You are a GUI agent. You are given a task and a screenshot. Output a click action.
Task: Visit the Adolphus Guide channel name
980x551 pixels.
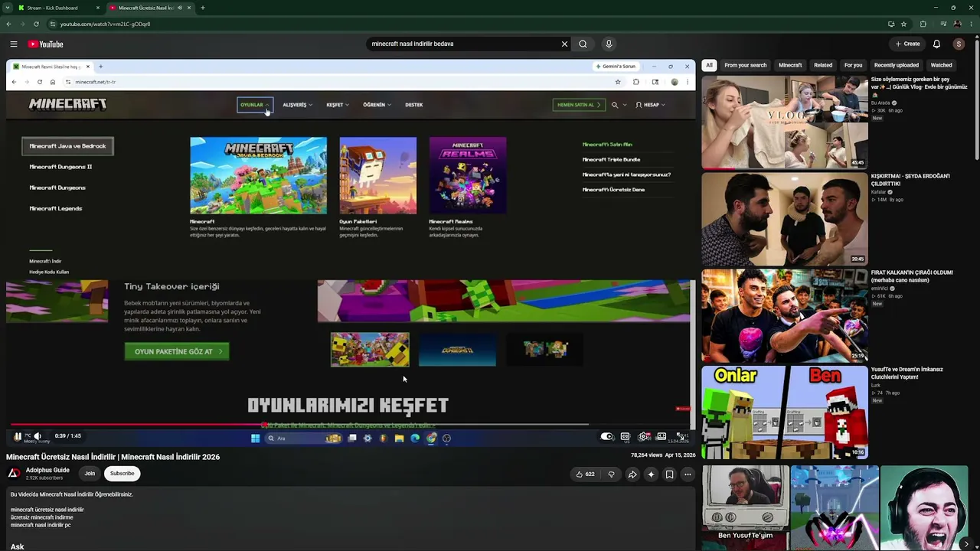pos(47,470)
